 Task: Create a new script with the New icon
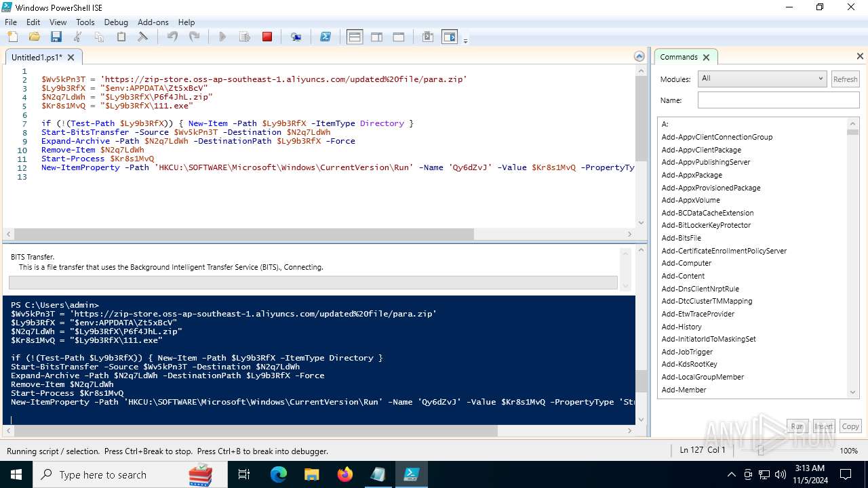pyautogui.click(x=12, y=37)
